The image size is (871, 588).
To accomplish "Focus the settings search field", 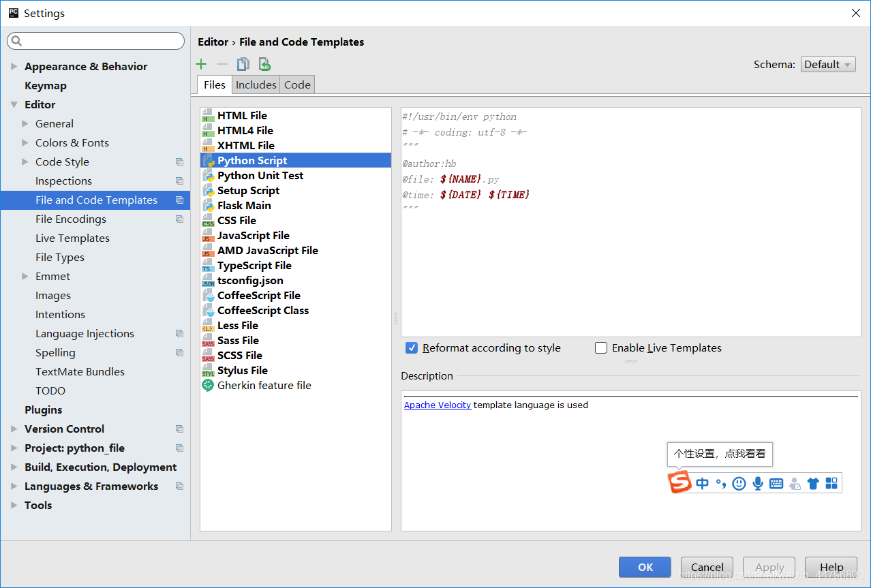I will point(95,42).
